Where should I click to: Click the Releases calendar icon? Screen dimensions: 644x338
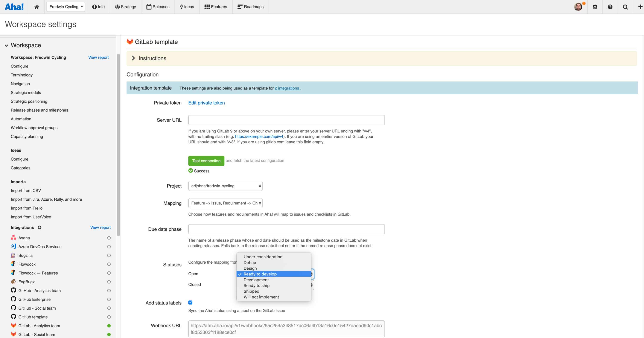pos(149,6)
